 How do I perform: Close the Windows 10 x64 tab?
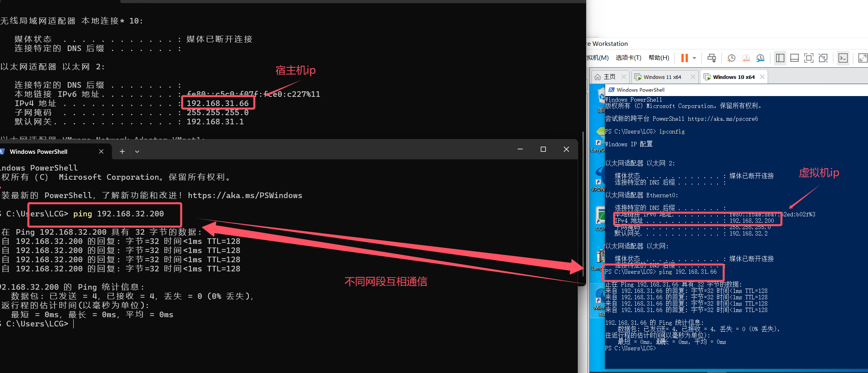pos(762,77)
